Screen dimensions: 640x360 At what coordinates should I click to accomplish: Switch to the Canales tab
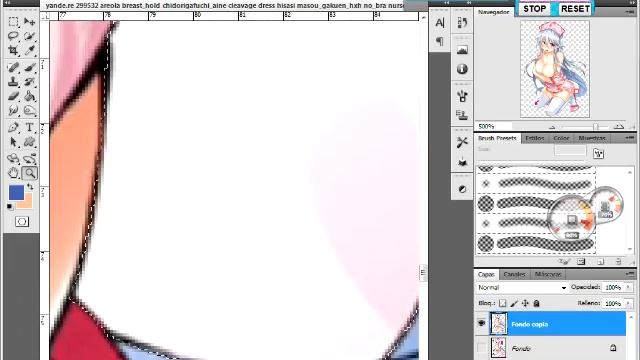tap(514, 274)
